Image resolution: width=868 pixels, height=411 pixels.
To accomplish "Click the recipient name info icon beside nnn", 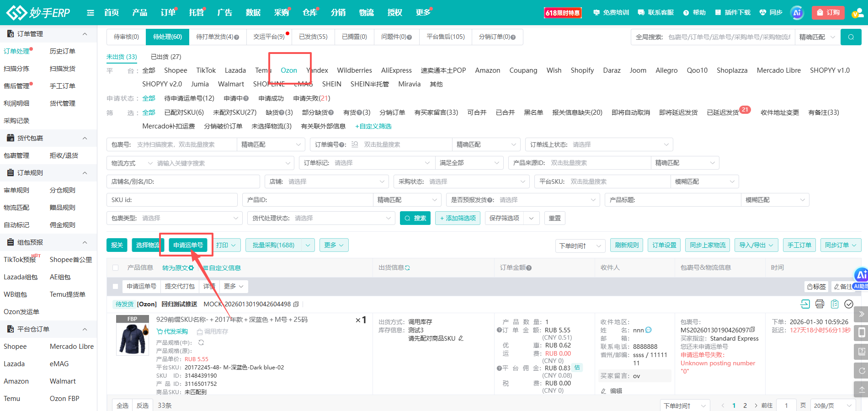I will 648,330.
